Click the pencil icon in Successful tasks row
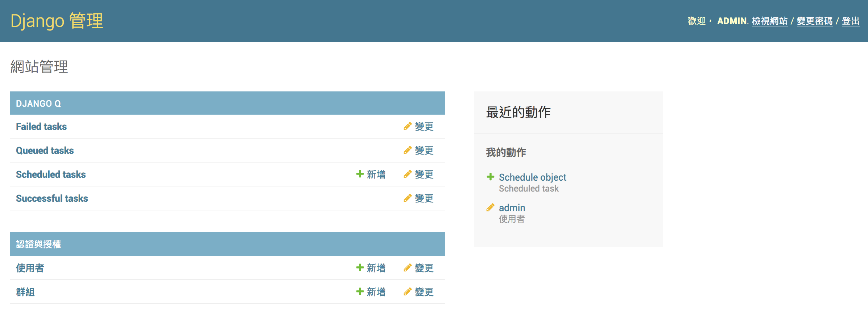The width and height of the screenshot is (868, 312). (x=408, y=198)
